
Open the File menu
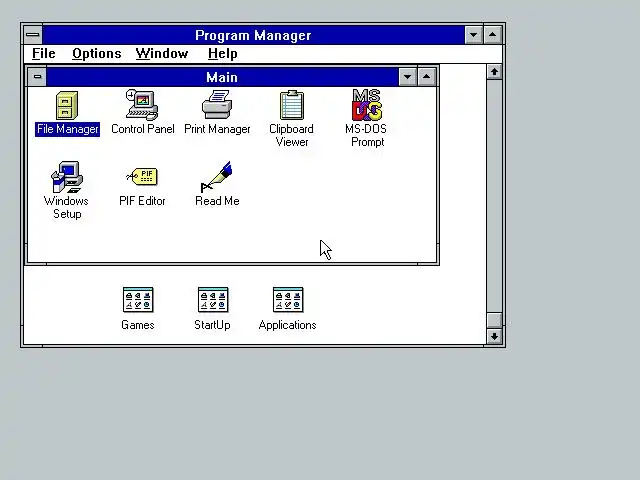[44, 53]
